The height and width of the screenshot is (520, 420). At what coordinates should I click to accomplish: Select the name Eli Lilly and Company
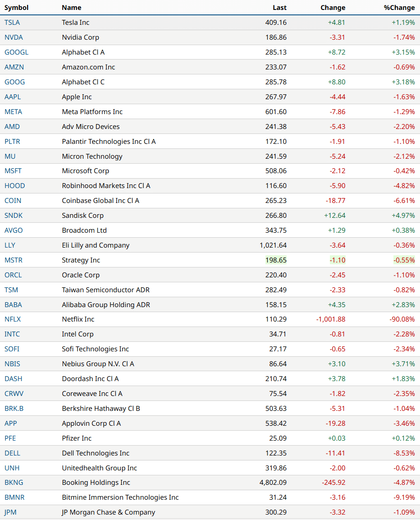pos(96,245)
